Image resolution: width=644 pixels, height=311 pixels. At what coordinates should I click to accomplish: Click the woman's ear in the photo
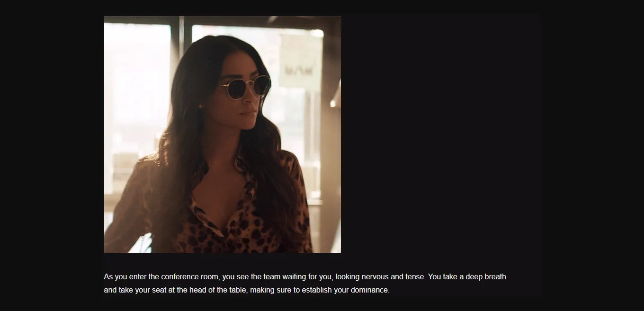pyautogui.click(x=202, y=106)
